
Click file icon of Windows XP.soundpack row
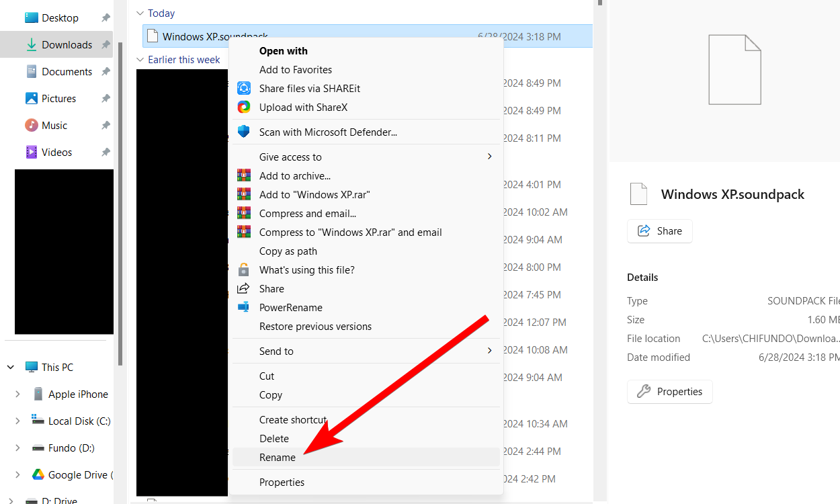pyautogui.click(x=153, y=36)
